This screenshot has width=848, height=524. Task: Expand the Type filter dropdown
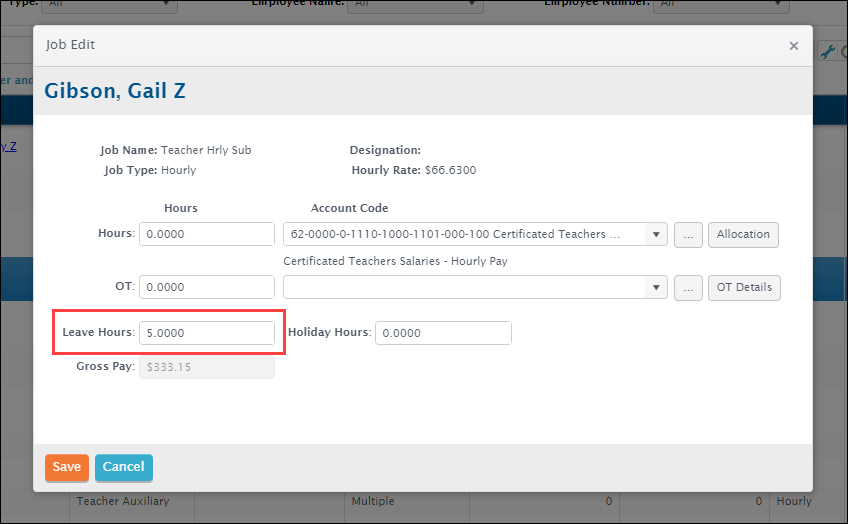click(110, 4)
